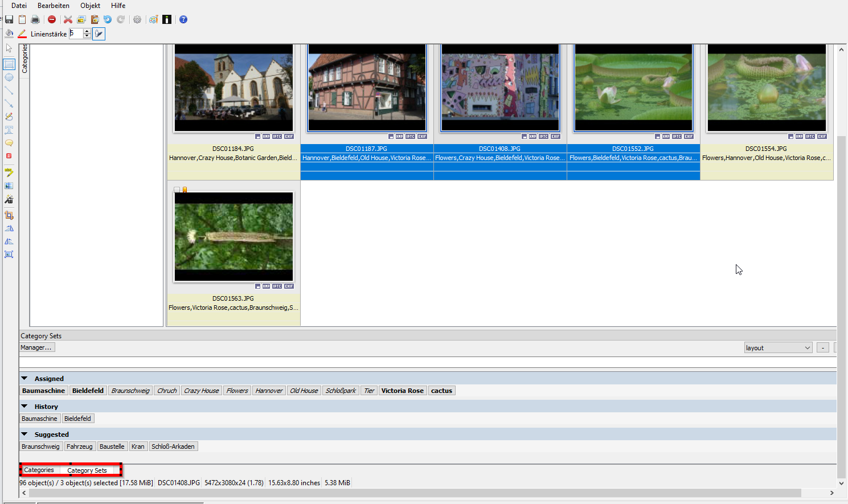
Task: Toggle the IPTC badge under DSC01187.JPG
Action: point(410,137)
